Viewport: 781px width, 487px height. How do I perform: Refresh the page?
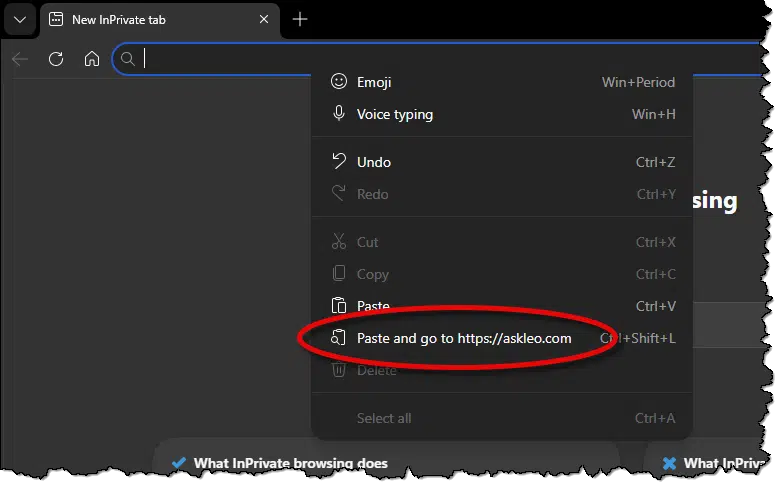[x=56, y=59]
